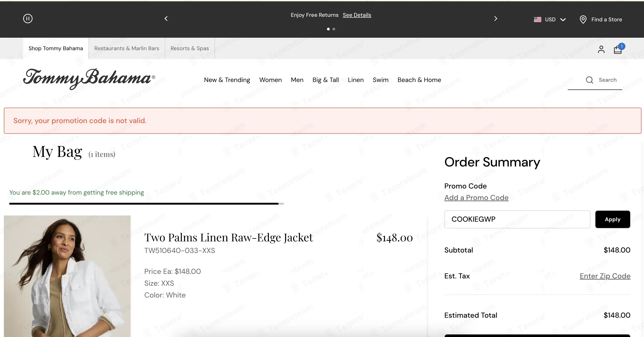
Task: Switch to Restaurants & Marlin Bars tab
Action: point(127,49)
